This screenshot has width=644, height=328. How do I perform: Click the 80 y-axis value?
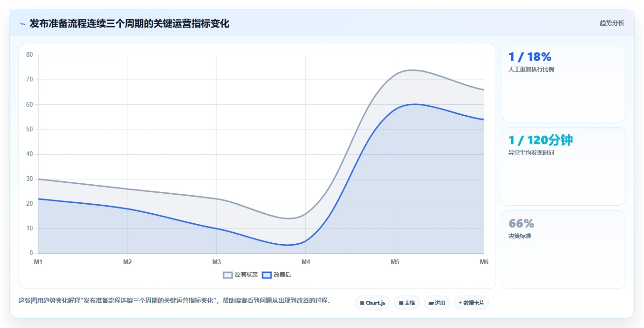tap(29, 55)
